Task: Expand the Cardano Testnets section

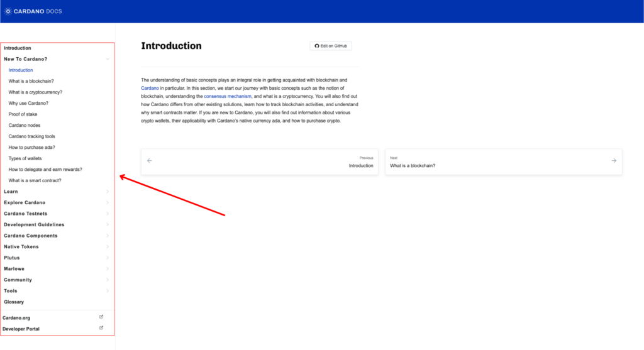Action: [26, 214]
